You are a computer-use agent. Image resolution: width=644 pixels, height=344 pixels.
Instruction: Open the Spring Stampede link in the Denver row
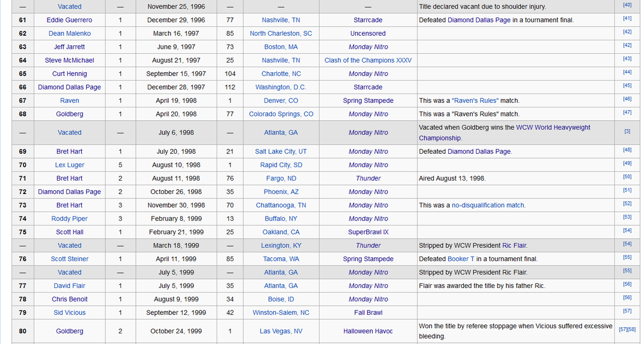click(368, 101)
